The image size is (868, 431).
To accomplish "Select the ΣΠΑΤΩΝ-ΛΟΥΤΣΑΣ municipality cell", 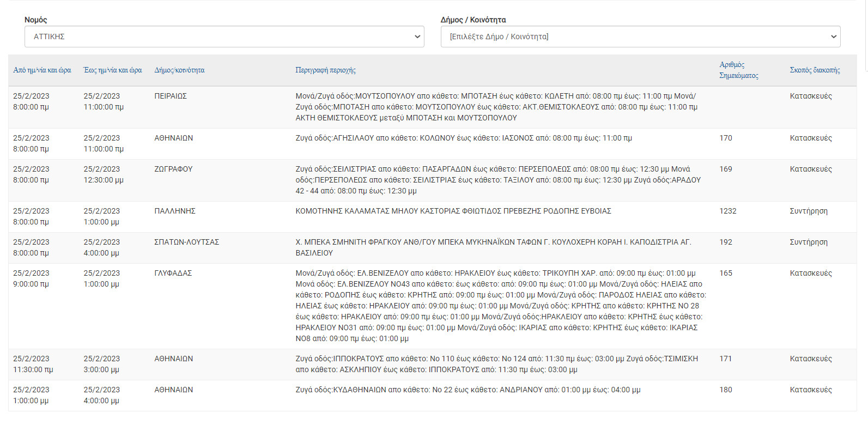I will pyautogui.click(x=186, y=242).
